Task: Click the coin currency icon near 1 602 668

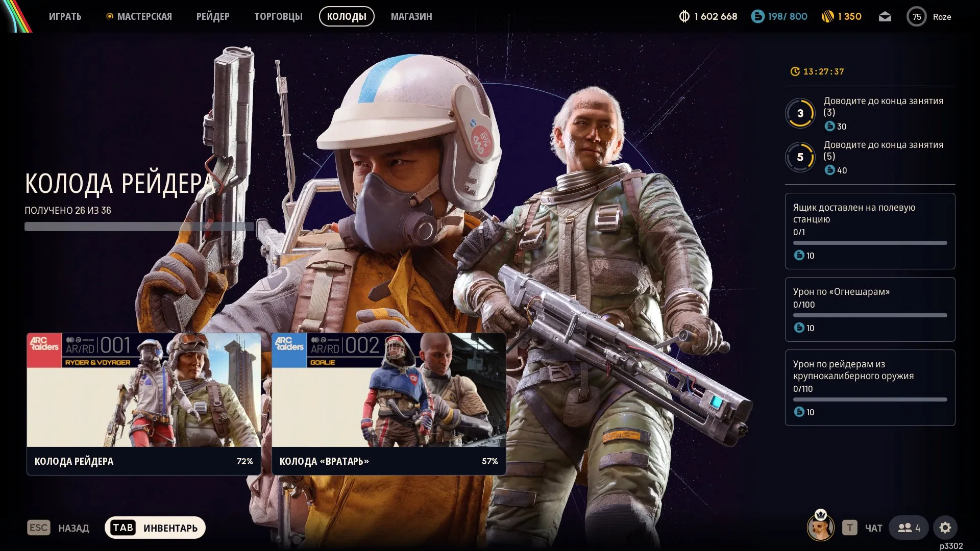Action: [684, 17]
